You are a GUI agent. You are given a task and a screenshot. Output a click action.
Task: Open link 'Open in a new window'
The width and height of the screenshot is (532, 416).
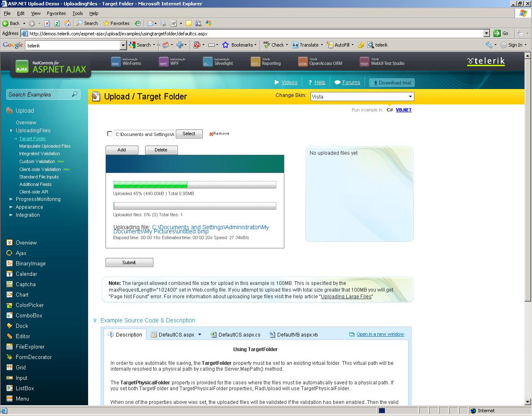click(x=380, y=334)
